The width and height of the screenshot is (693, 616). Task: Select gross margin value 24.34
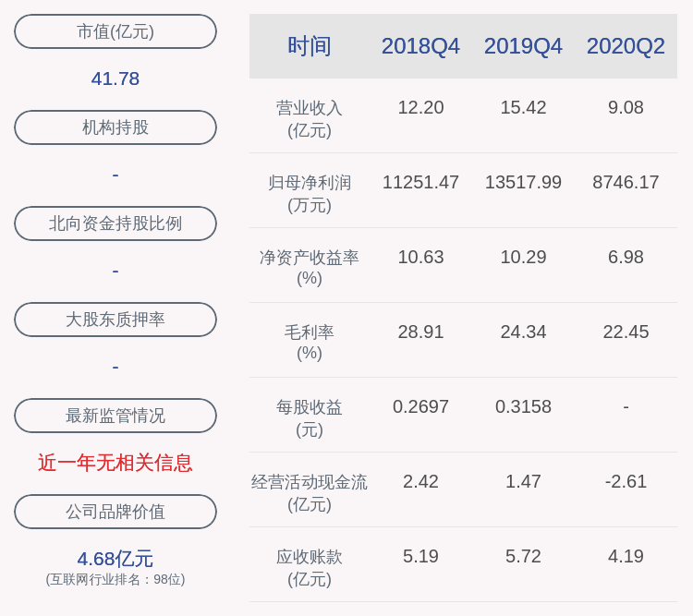click(x=523, y=332)
